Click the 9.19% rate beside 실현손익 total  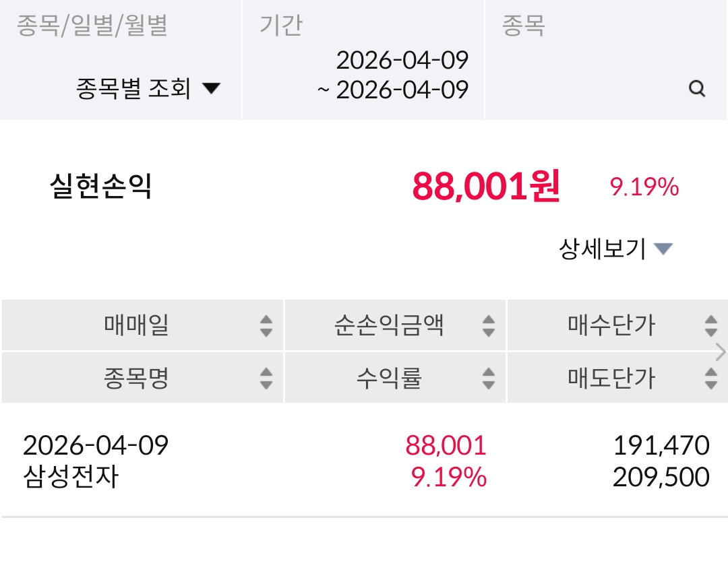click(x=644, y=187)
